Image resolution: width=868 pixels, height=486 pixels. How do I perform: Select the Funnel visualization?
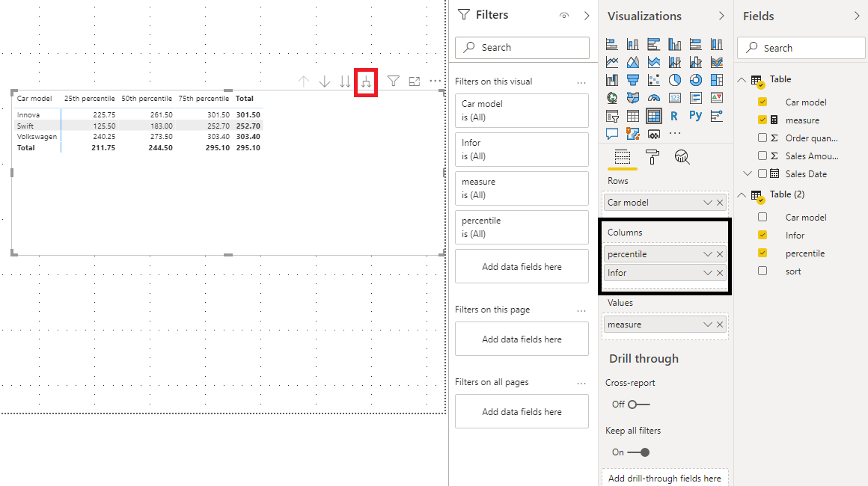tap(633, 80)
